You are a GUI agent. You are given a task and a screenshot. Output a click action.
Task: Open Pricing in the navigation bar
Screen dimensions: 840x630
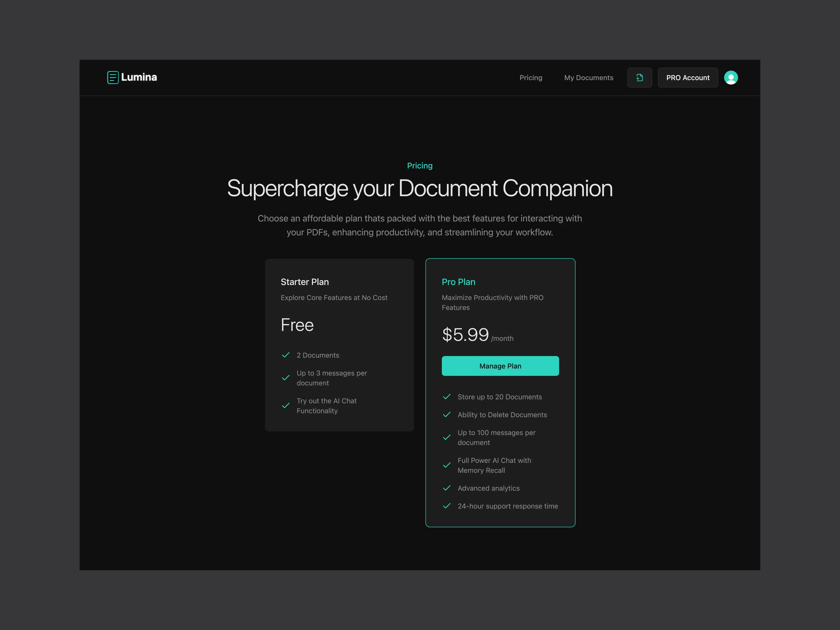[530, 78]
